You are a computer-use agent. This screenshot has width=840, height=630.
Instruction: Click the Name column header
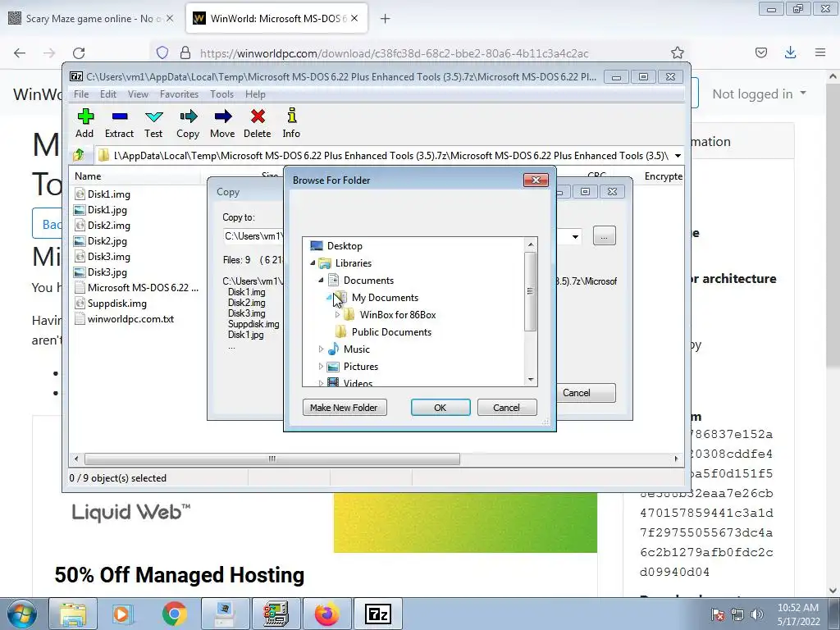pos(134,176)
